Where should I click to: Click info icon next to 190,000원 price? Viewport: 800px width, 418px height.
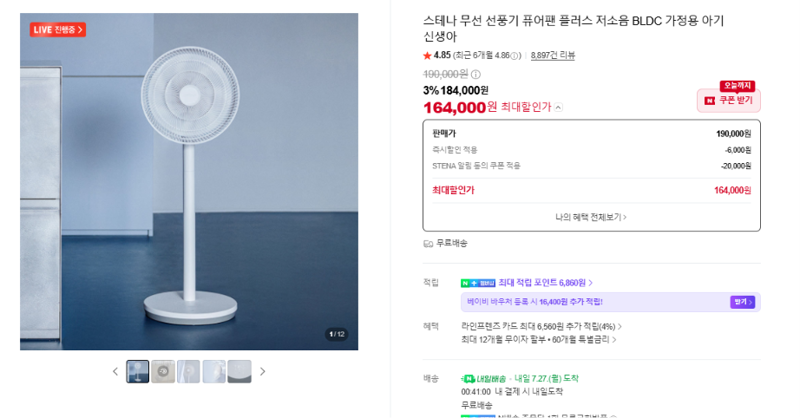[x=476, y=75]
